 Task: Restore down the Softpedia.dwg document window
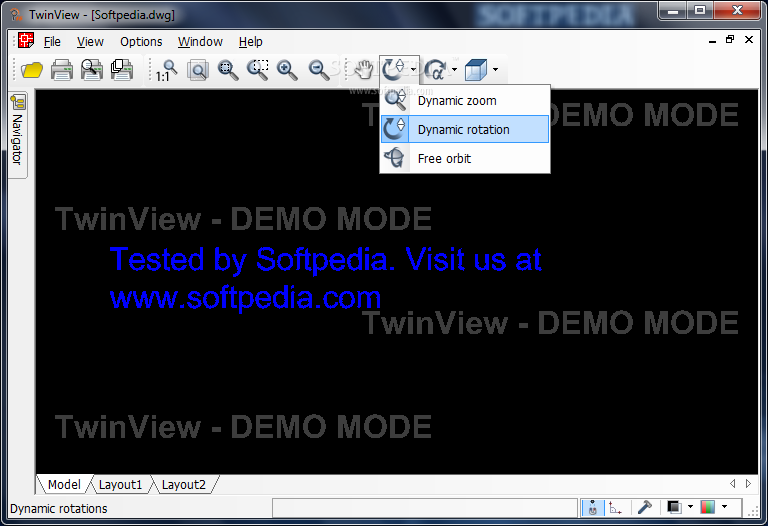pos(730,40)
